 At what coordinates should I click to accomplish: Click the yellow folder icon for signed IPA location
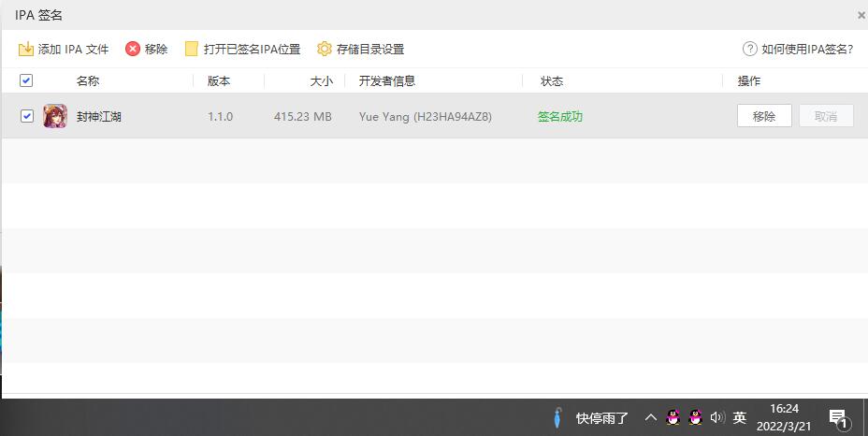[192, 49]
